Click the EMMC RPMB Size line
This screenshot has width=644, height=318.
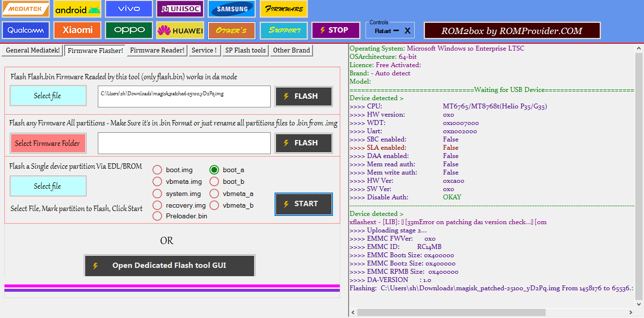pyautogui.click(x=404, y=272)
